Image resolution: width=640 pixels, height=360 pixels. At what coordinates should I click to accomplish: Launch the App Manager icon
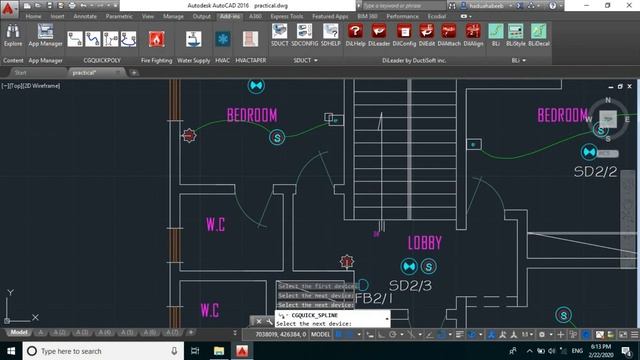point(45,36)
